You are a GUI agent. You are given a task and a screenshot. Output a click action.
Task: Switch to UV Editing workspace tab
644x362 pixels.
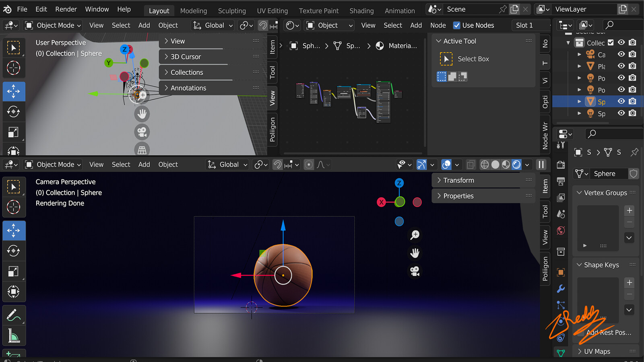coord(272,11)
